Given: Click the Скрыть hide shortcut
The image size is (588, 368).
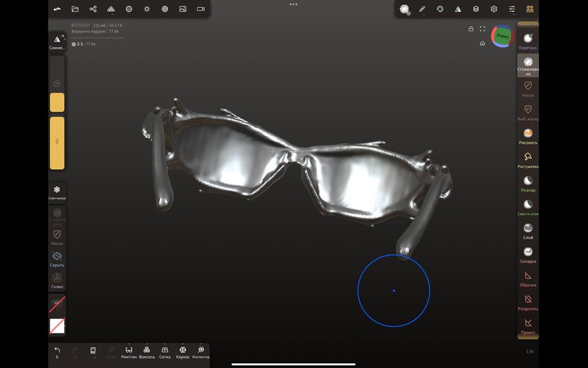Looking at the screenshot, I should tap(57, 259).
